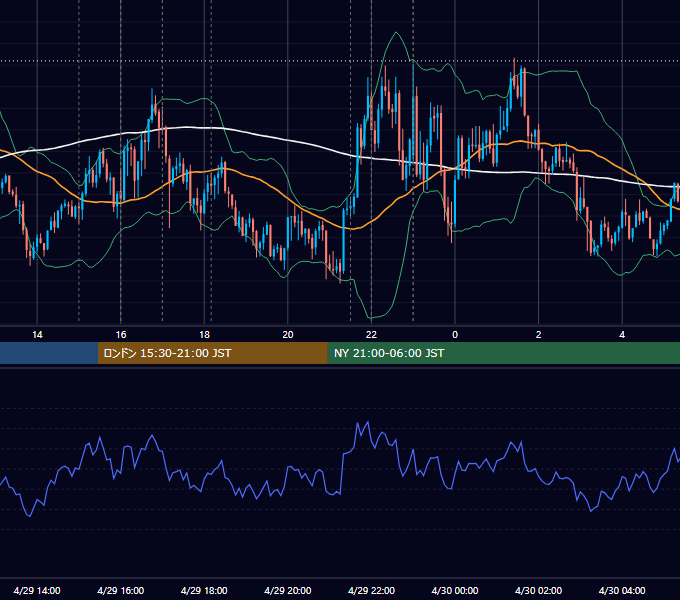Click the 4/29 16:00 time label
Viewport: 680px width, 600px height.
121,590
